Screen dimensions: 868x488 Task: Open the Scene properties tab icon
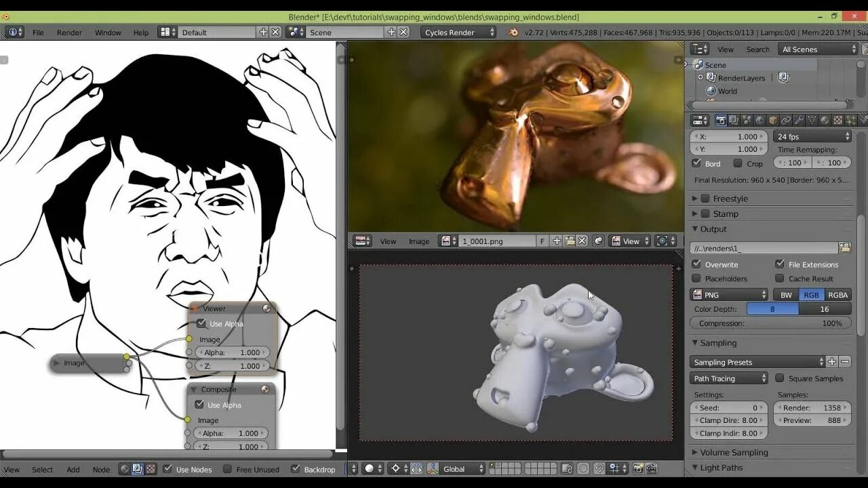[746, 120]
